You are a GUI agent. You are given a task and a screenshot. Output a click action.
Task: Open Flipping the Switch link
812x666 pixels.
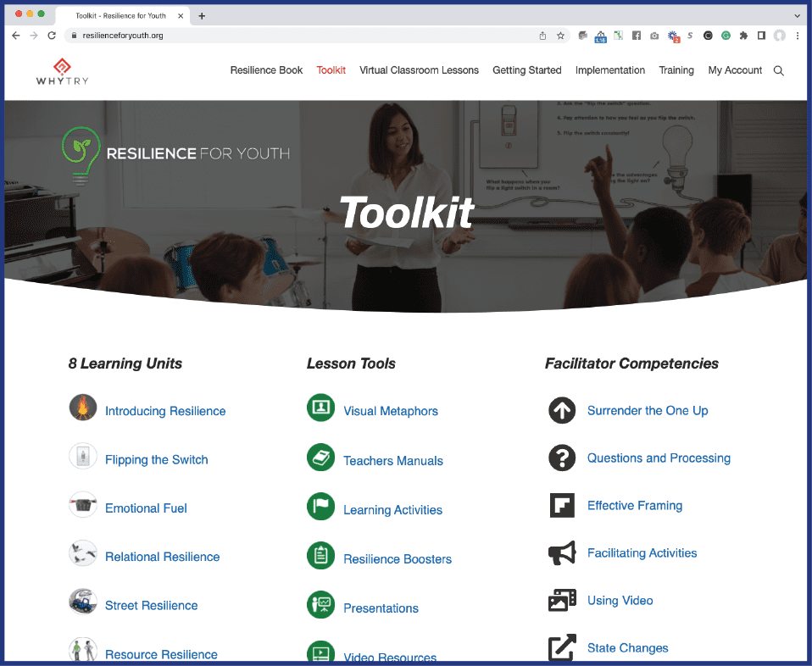click(157, 460)
